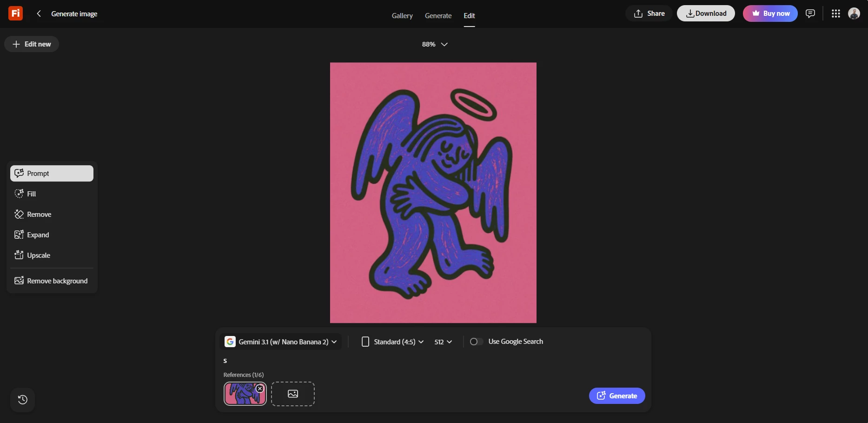Switch to the Gallery tab
Image resolution: width=868 pixels, height=423 pixels.
pos(402,15)
